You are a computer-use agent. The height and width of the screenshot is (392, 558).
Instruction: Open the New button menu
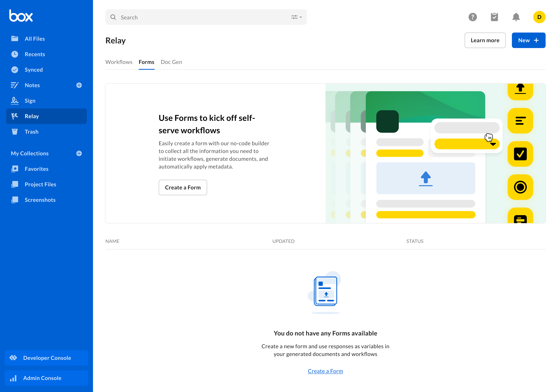[528, 40]
